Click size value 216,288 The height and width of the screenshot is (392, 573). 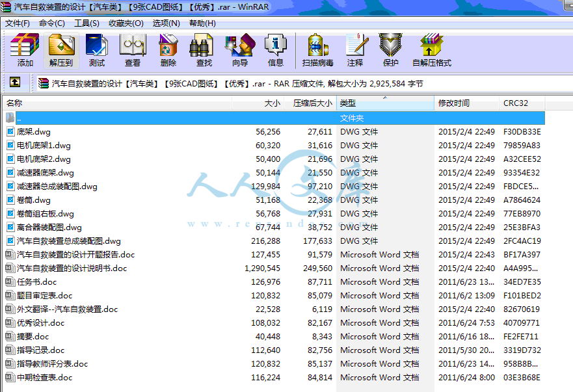pyautogui.click(x=265, y=241)
